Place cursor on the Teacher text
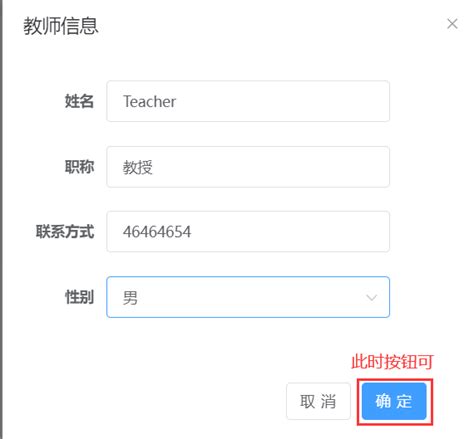474x439 pixels. (150, 101)
